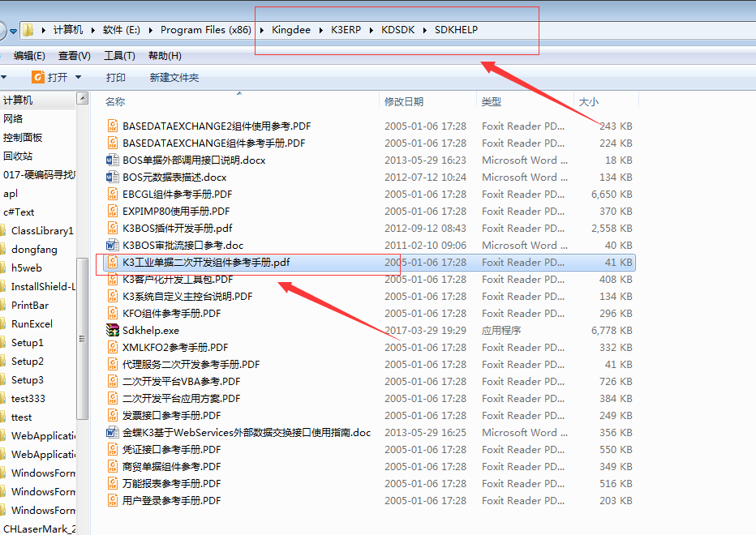The image size is (756, 535).
Task: Click the navigation pane scrollbar thumb
Action: pos(83,338)
